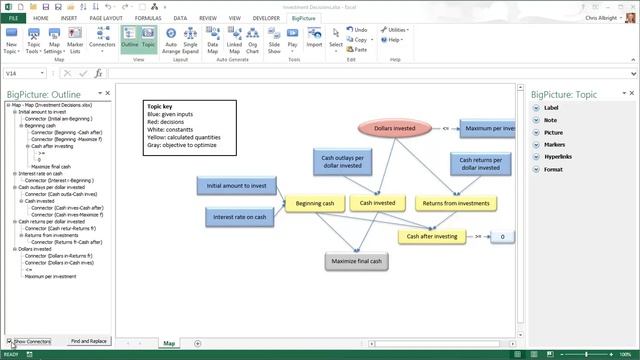Start the Slide Show tool
The height and width of the screenshot is (360, 640).
point(274,41)
